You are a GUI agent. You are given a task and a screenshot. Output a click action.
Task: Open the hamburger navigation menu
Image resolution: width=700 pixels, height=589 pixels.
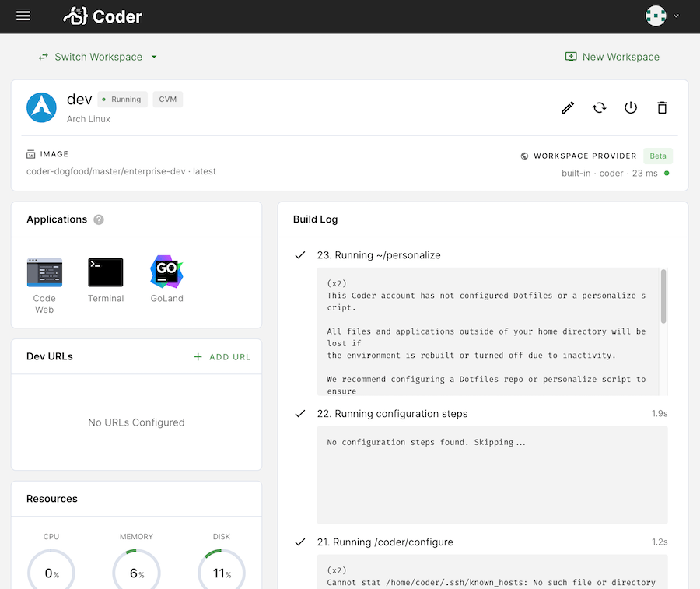pos(23,16)
